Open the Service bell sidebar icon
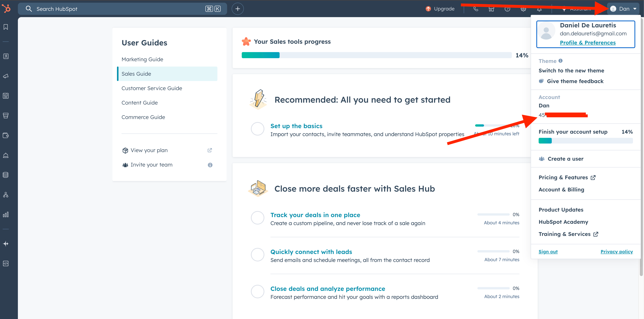Screen dimensions: 644x319 pyautogui.click(x=6, y=155)
